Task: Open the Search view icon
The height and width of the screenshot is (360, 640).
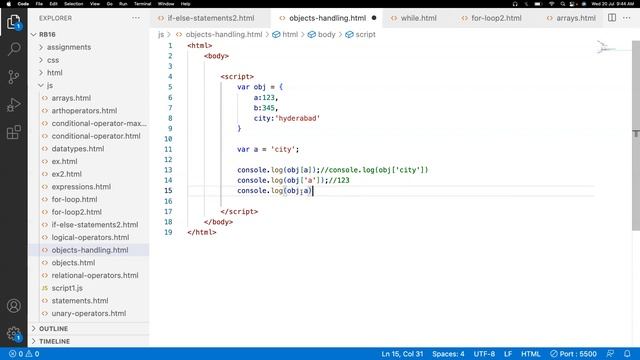Action: tap(13, 49)
